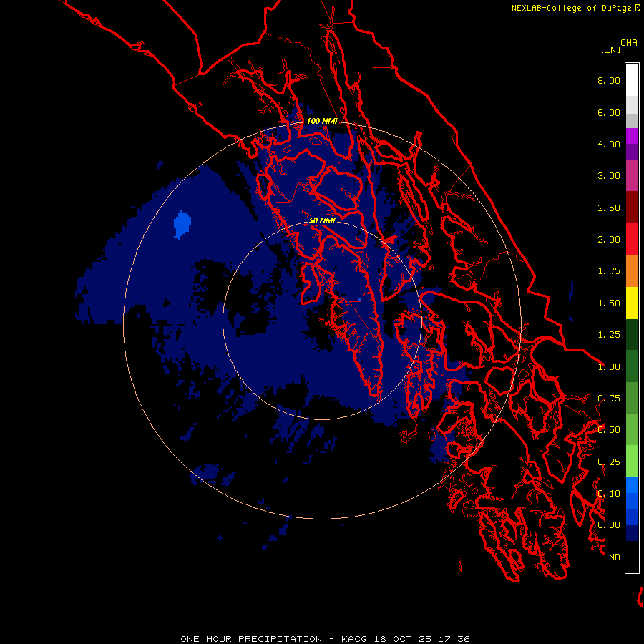Click the 0.50 legend value

pos(609,430)
